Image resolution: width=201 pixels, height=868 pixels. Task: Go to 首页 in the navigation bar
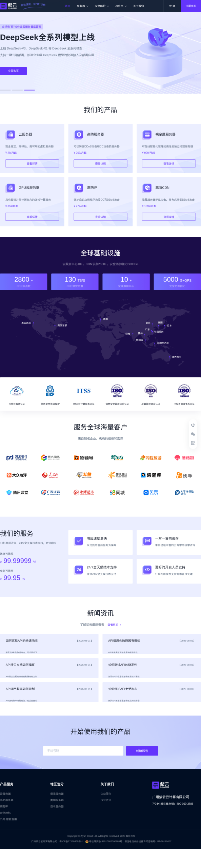coord(67,6)
